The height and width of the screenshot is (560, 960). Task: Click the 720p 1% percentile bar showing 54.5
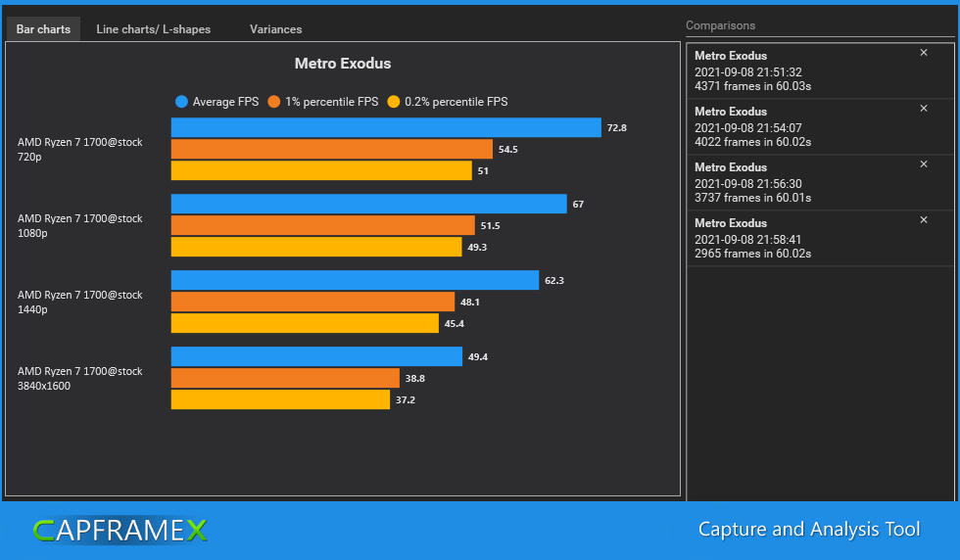click(x=332, y=149)
